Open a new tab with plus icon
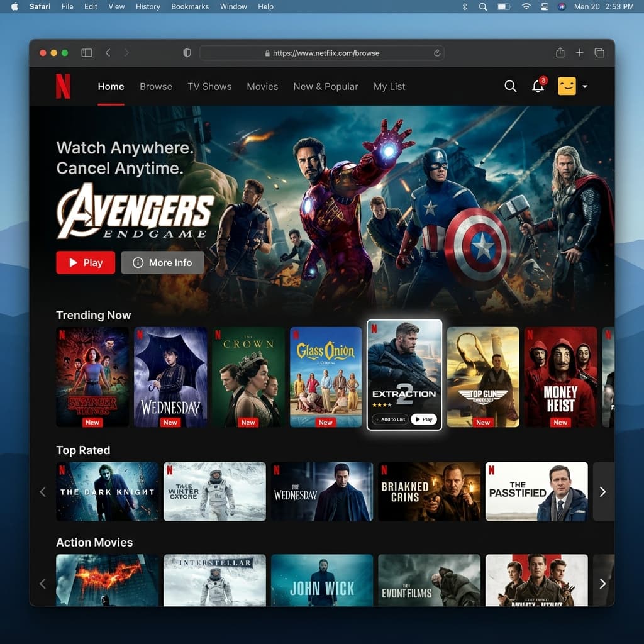The height and width of the screenshot is (644, 644). click(579, 53)
